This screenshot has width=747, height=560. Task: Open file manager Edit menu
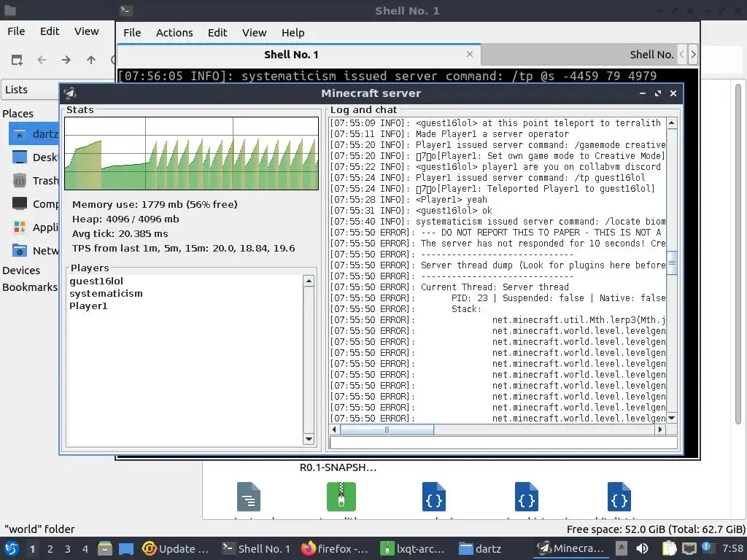tap(50, 31)
